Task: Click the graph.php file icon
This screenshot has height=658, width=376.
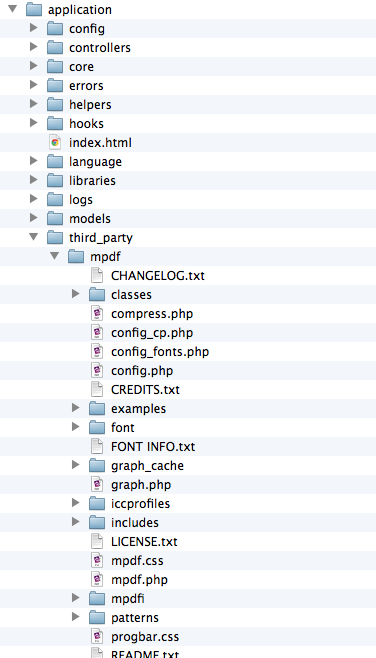Action: (x=97, y=485)
